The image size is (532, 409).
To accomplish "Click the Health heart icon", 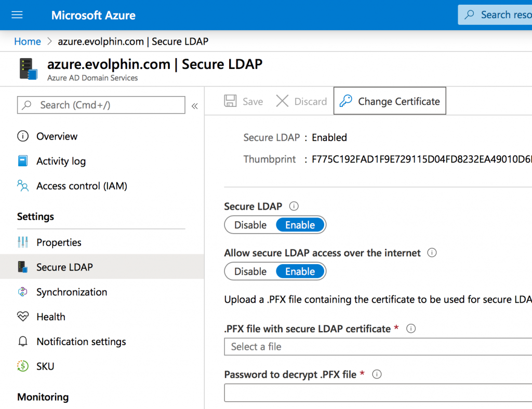I will click(23, 317).
